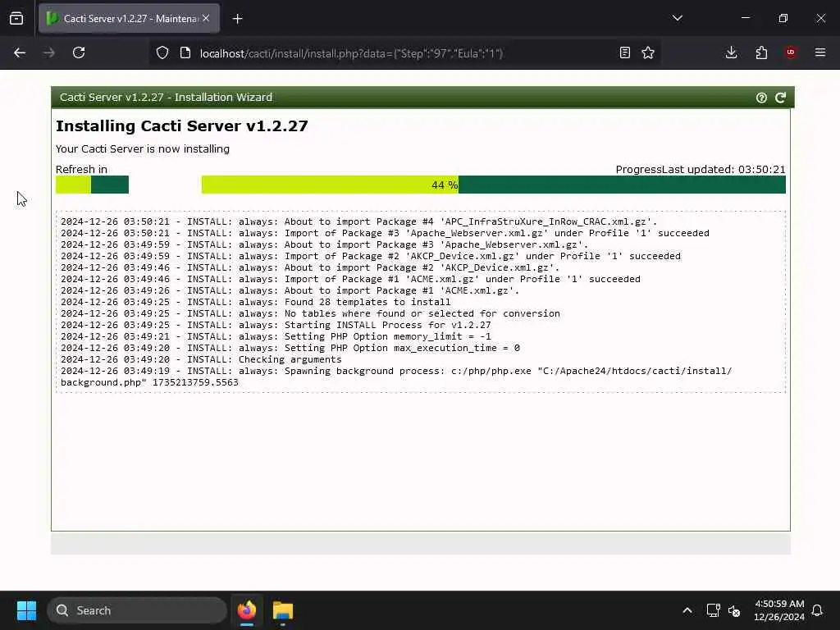
Task: Open the Firefox hamburger application menu
Action: (820, 52)
